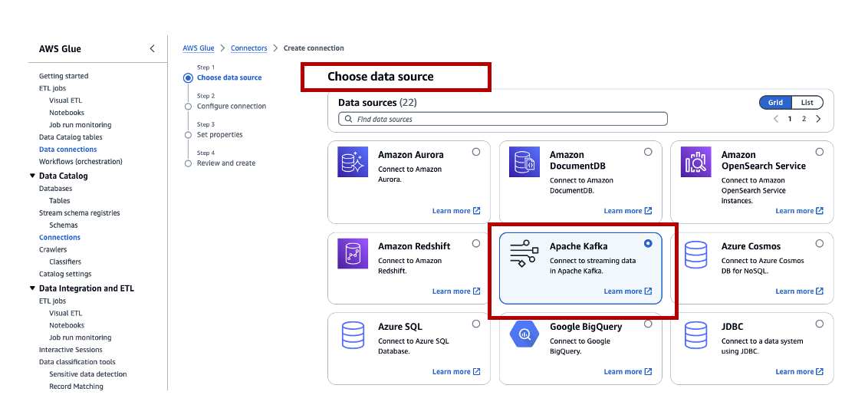Select the Apache Kafka radio button
868x418 pixels.
click(x=648, y=244)
